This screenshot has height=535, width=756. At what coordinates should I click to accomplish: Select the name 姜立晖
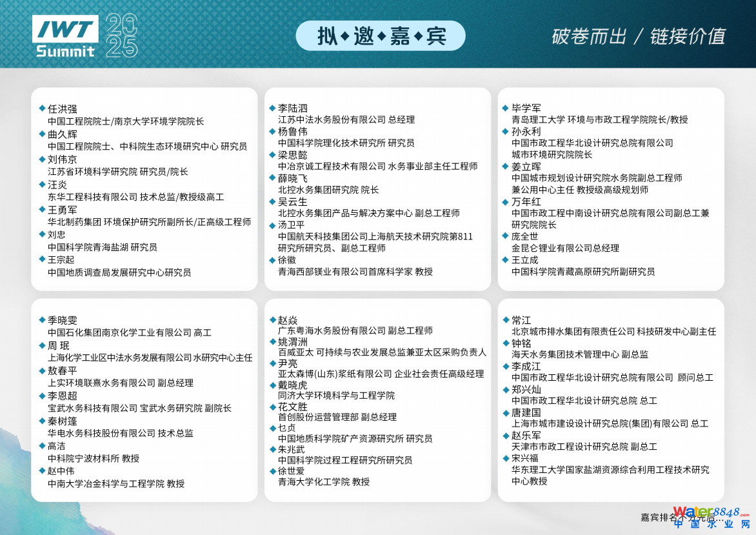pyautogui.click(x=526, y=167)
